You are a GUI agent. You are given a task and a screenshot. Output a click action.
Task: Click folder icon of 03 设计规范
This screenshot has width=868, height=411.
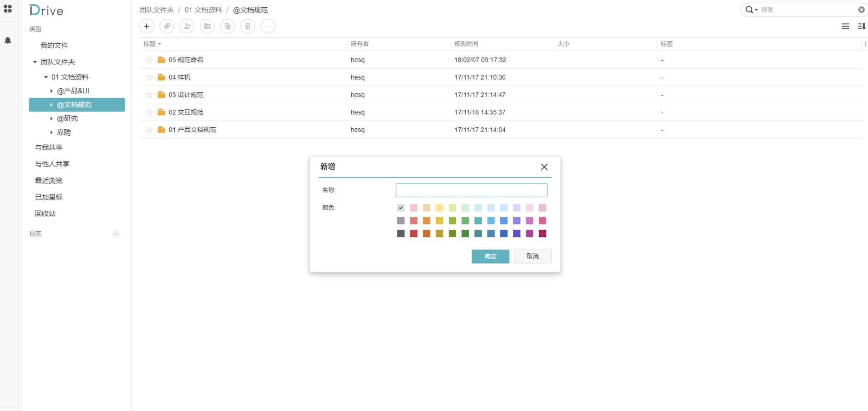tap(161, 95)
